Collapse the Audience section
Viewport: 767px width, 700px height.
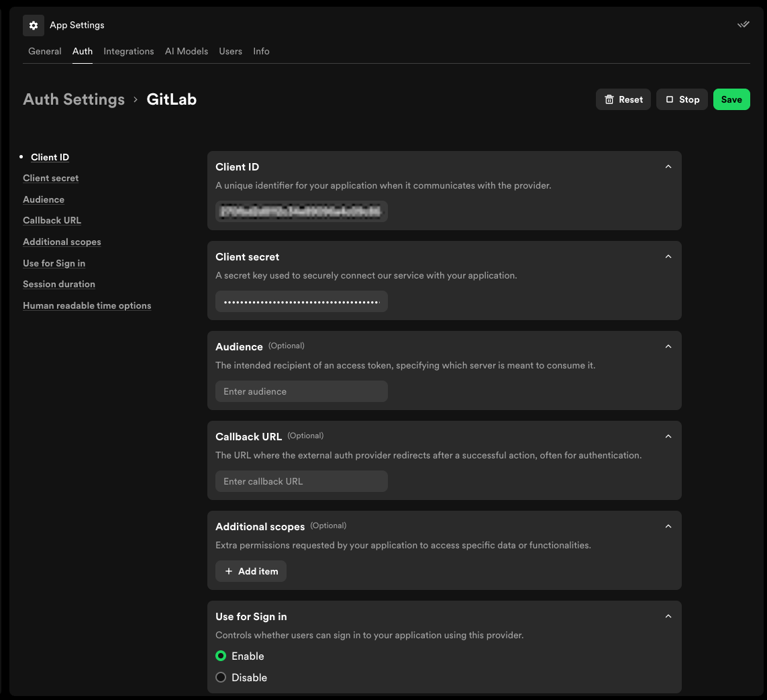tap(668, 347)
